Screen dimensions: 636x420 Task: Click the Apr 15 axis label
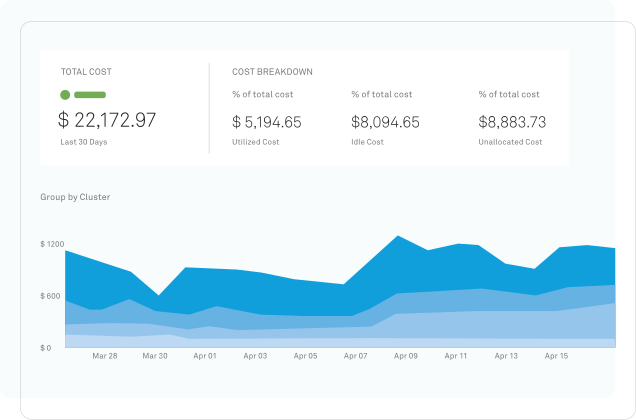point(556,356)
